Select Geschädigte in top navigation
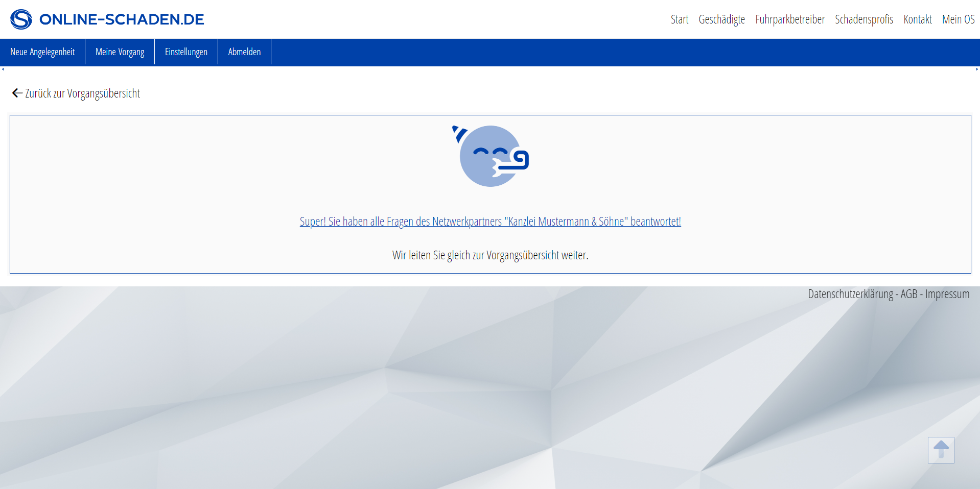 (721, 19)
